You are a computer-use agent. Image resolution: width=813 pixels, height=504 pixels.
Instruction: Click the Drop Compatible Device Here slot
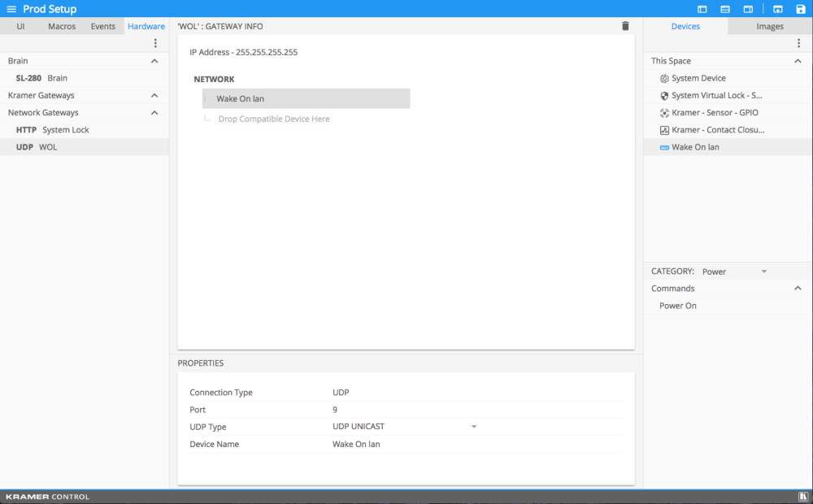pos(274,119)
